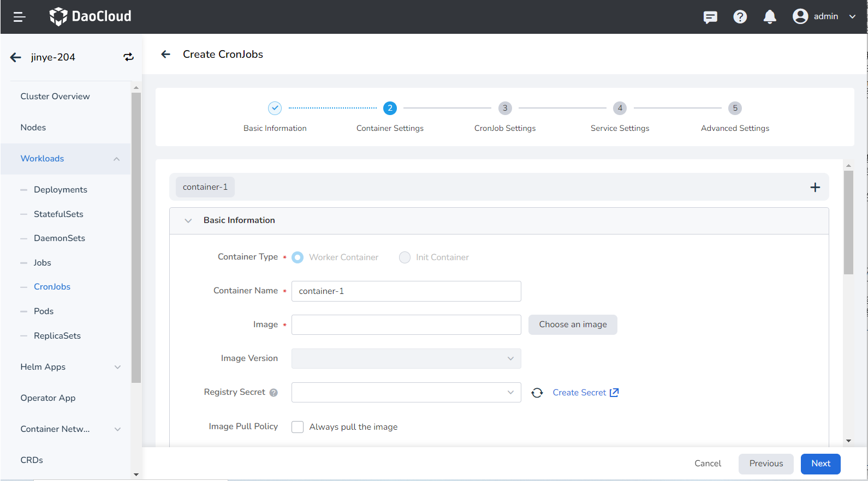Click the switch cluster icon beside jinye-204
Image resolution: width=868 pixels, height=481 pixels.
point(128,57)
